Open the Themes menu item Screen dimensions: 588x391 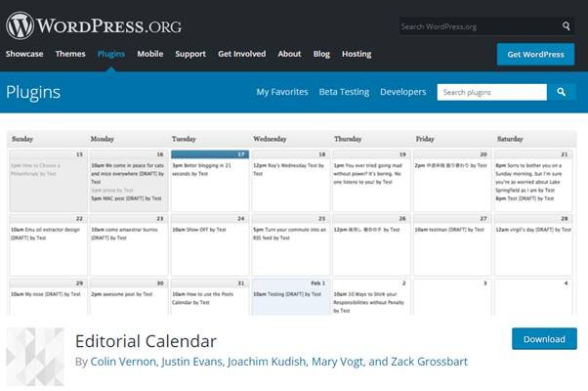coord(70,54)
